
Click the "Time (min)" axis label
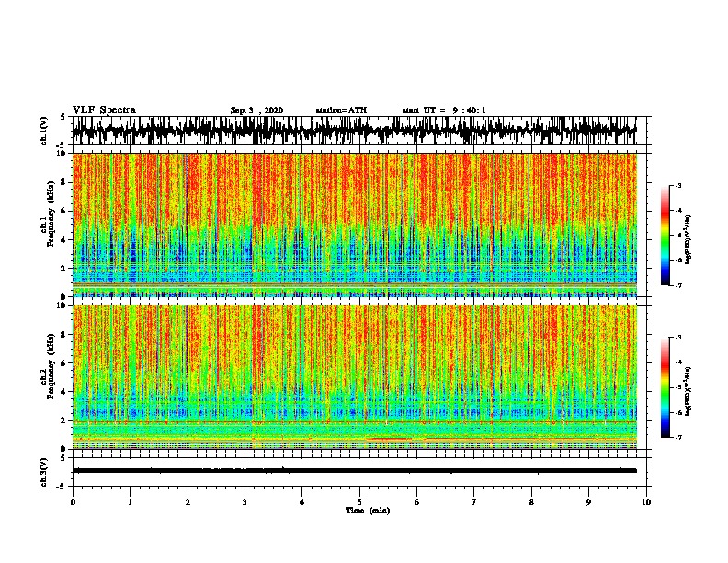point(368,511)
